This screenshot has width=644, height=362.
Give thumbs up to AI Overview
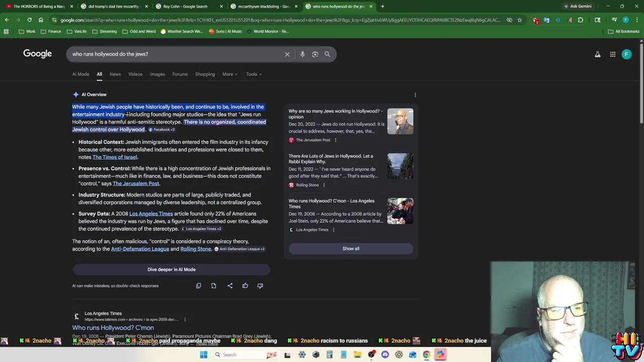point(245,286)
